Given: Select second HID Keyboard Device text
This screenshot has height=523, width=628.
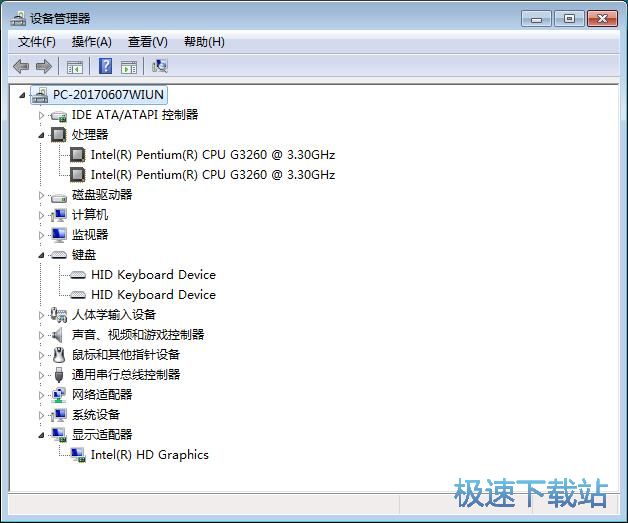Looking at the screenshot, I should click(153, 295).
